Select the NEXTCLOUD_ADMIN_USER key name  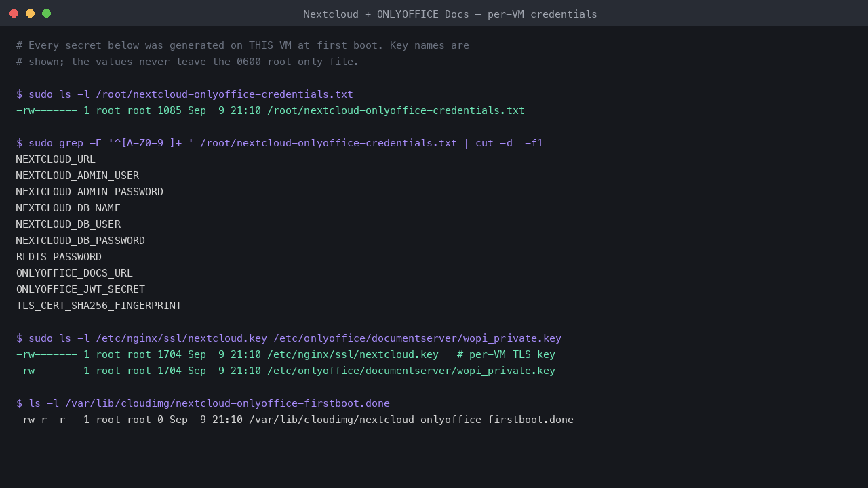77,176
